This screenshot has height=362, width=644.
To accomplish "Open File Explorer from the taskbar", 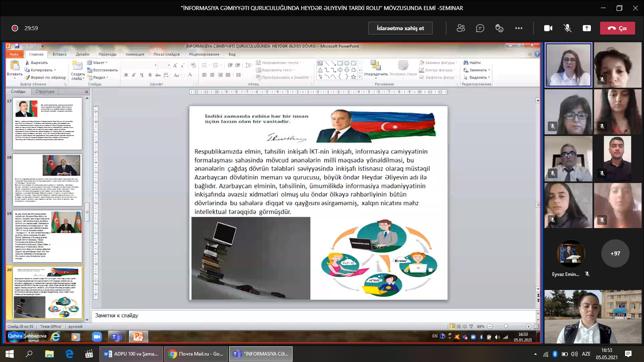I will (49, 354).
